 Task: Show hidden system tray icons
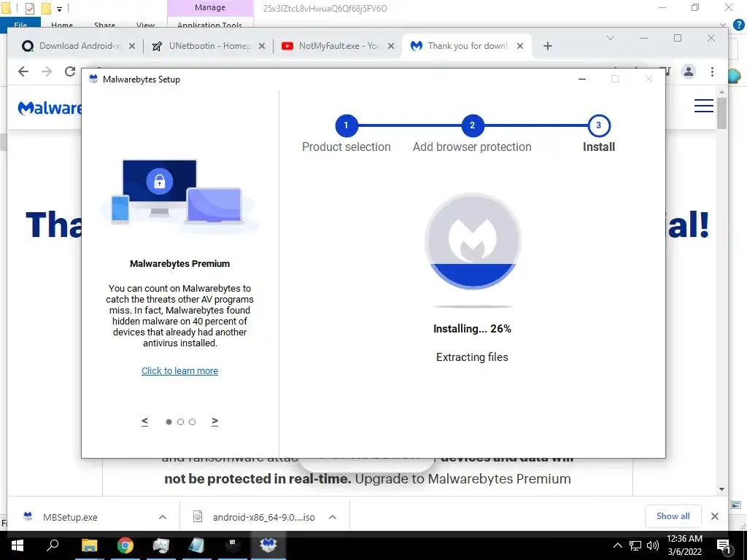point(617,545)
